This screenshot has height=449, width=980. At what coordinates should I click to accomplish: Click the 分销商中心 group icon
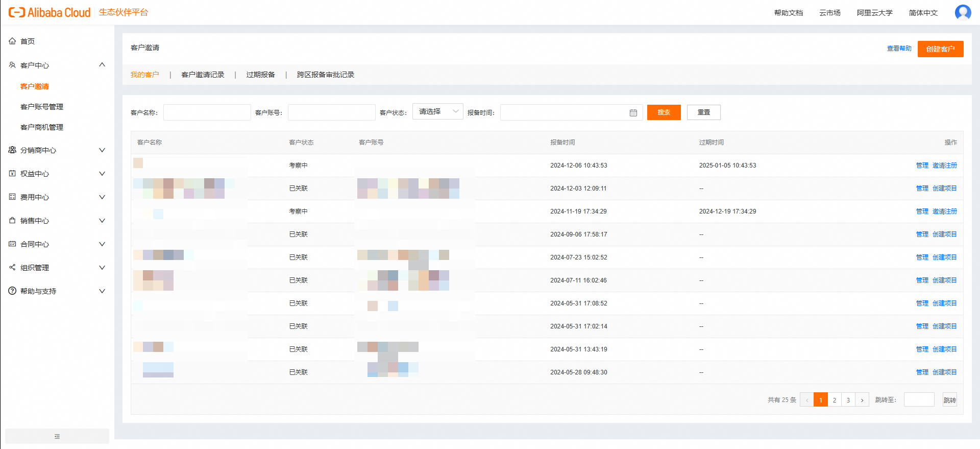pos(12,150)
